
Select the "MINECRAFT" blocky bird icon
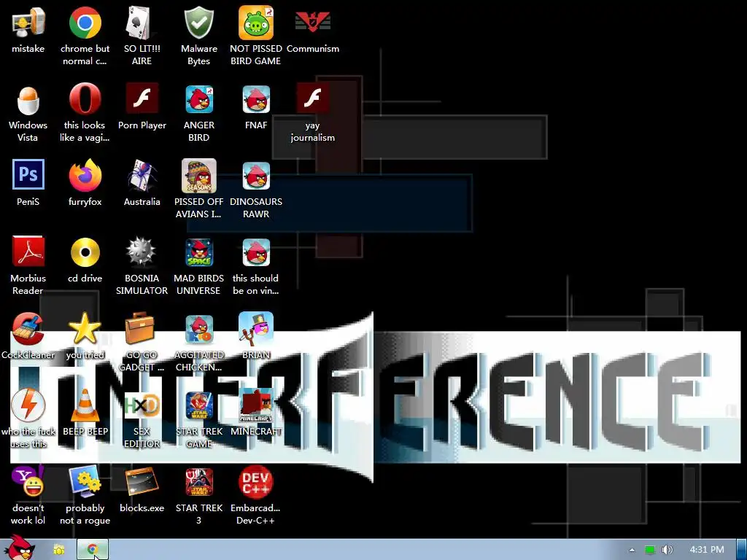pos(256,405)
